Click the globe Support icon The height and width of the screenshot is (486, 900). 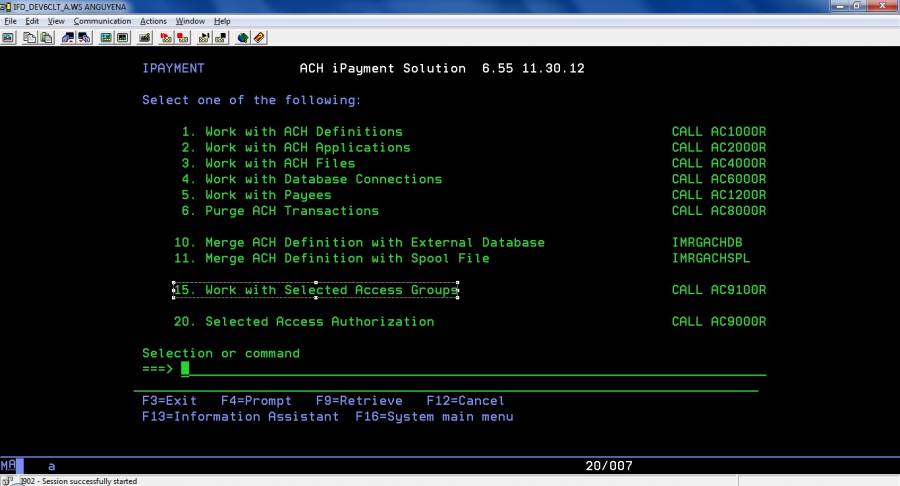click(243, 38)
